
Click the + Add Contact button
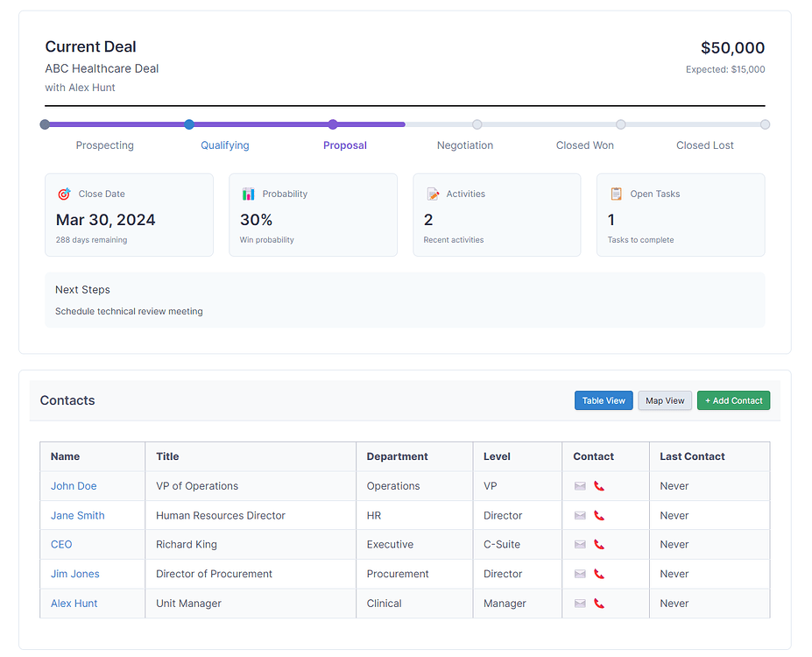tap(733, 400)
